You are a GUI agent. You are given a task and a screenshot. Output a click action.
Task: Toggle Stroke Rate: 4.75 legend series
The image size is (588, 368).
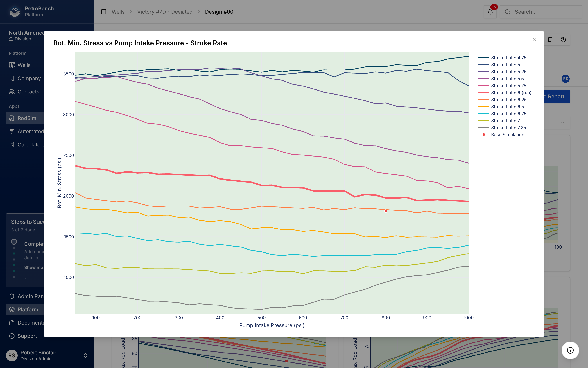[x=502, y=58]
